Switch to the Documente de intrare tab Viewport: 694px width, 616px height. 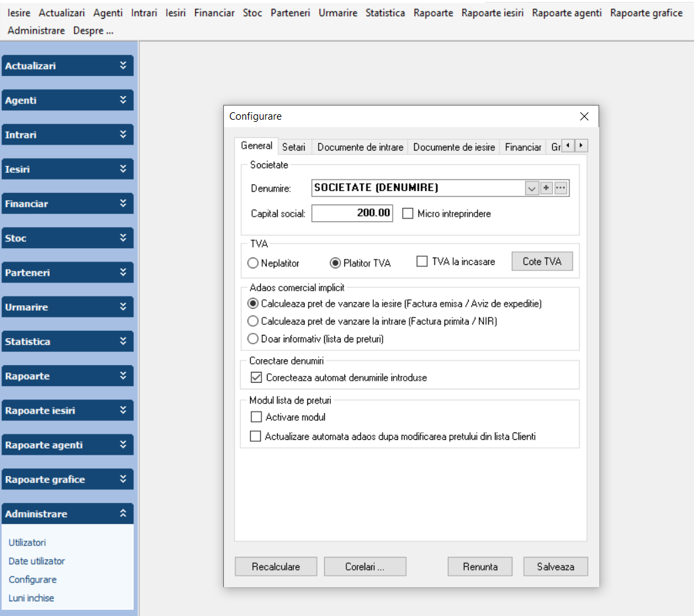coord(360,147)
